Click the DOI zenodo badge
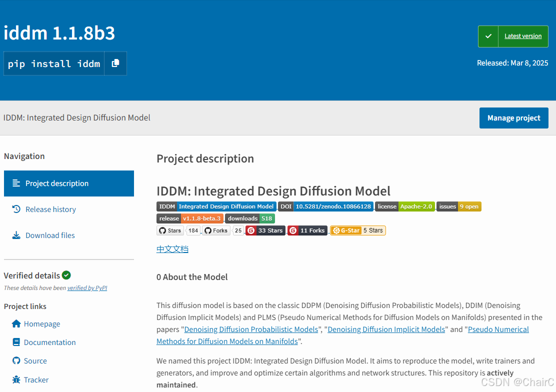 tap(325, 206)
